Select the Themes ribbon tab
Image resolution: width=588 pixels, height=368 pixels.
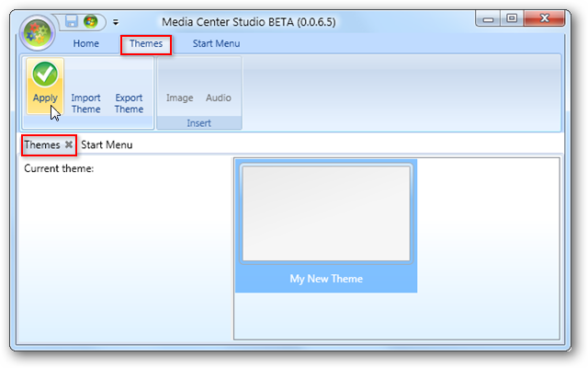(x=146, y=44)
